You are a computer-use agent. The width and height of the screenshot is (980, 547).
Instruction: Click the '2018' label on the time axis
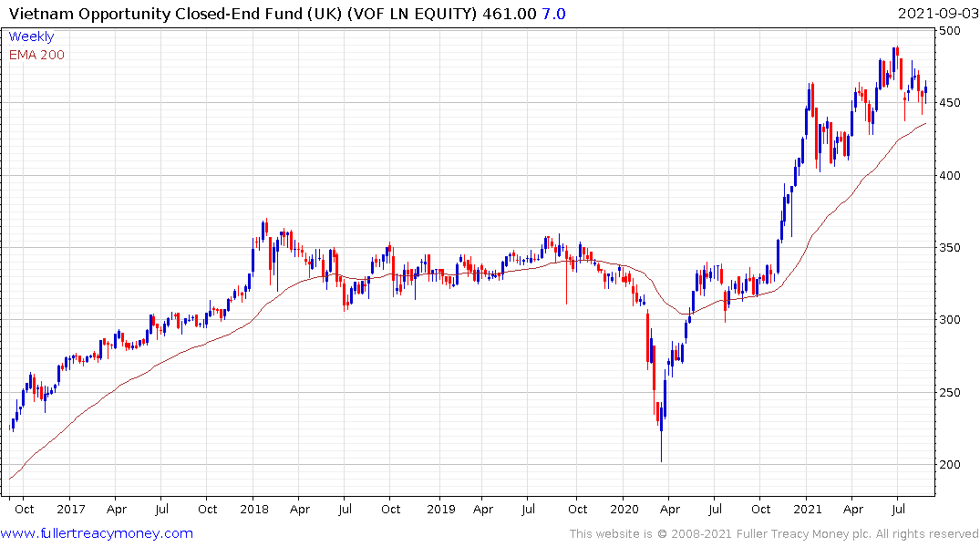pyautogui.click(x=253, y=510)
